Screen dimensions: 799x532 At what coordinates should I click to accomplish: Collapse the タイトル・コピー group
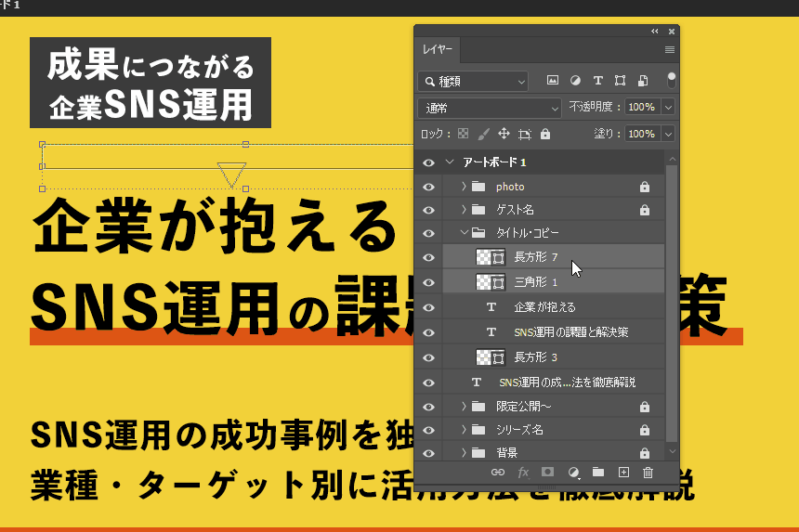pyautogui.click(x=464, y=233)
